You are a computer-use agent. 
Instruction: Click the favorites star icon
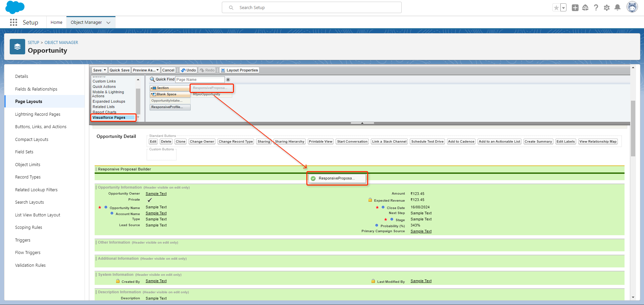click(x=556, y=8)
